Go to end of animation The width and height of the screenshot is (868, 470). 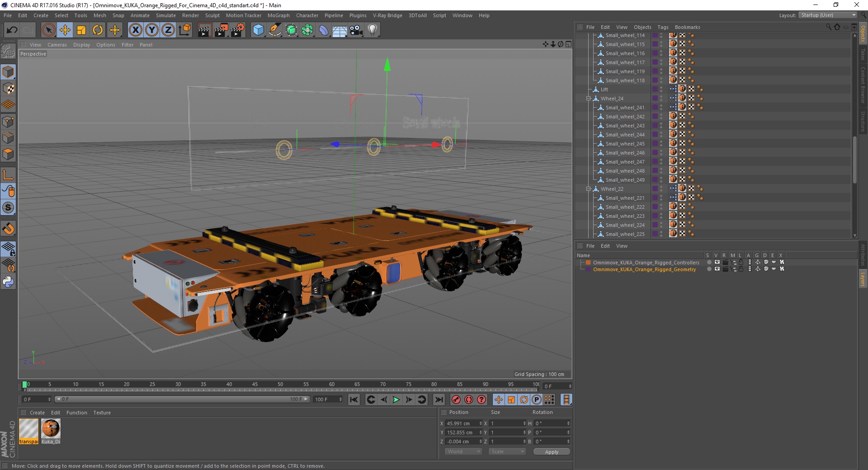[x=439, y=399]
